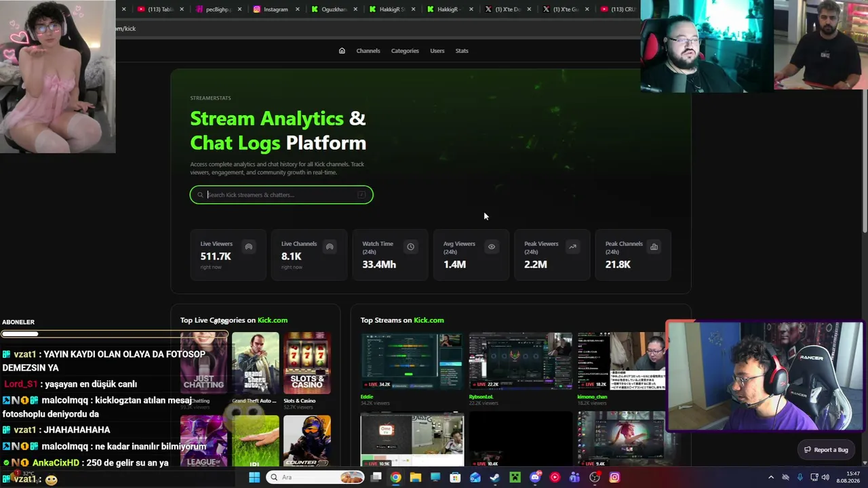
Task: Click the Eddie streamer name link
Action: (367, 396)
